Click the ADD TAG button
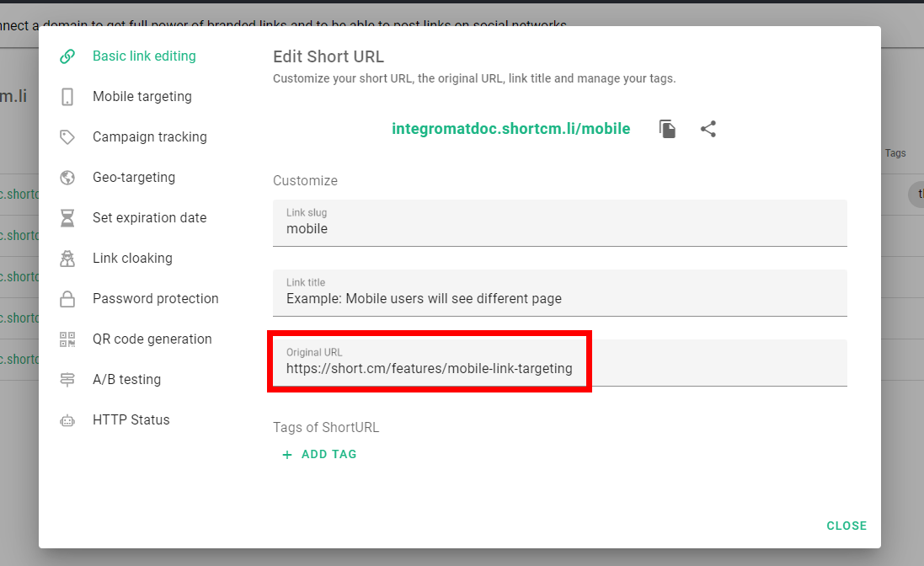Screen dimensions: 924x566 pyautogui.click(x=319, y=455)
